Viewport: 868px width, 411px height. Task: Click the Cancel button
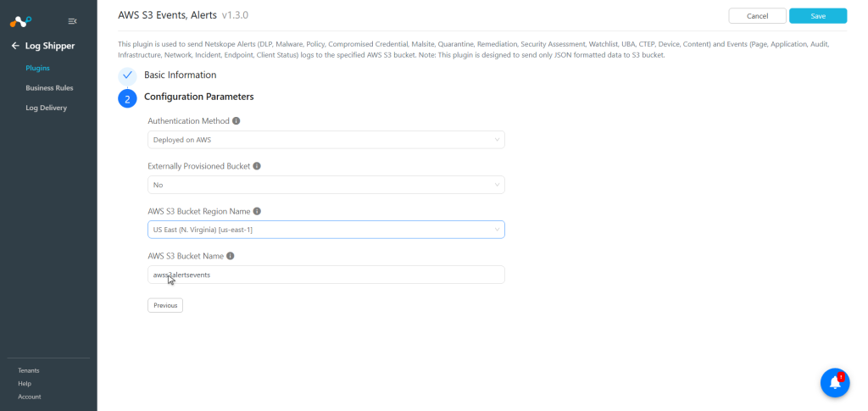point(757,16)
